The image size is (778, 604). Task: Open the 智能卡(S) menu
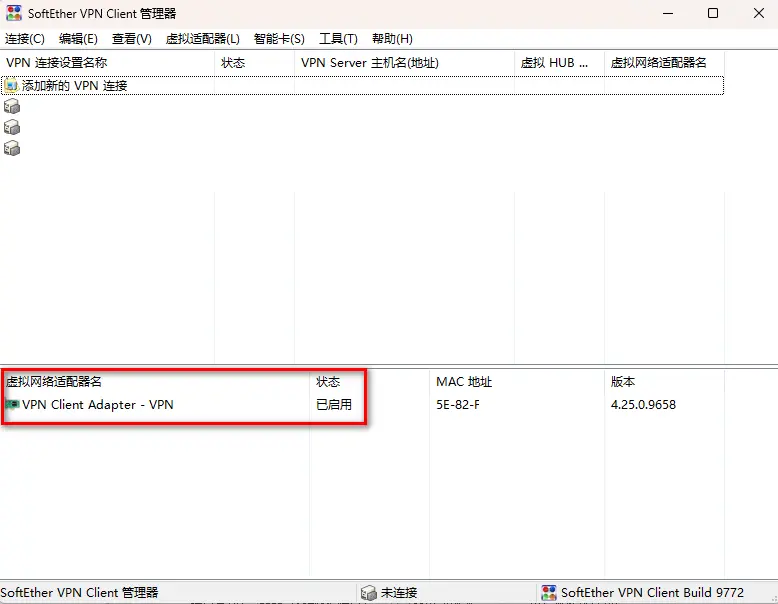[279, 39]
